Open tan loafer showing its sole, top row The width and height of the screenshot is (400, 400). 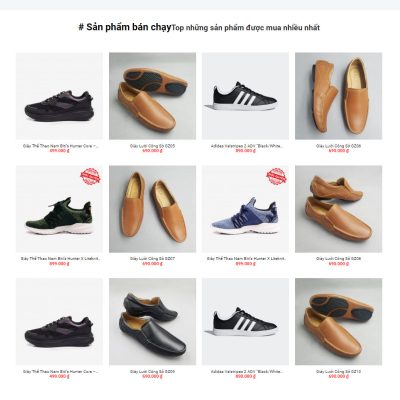click(x=152, y=96)
